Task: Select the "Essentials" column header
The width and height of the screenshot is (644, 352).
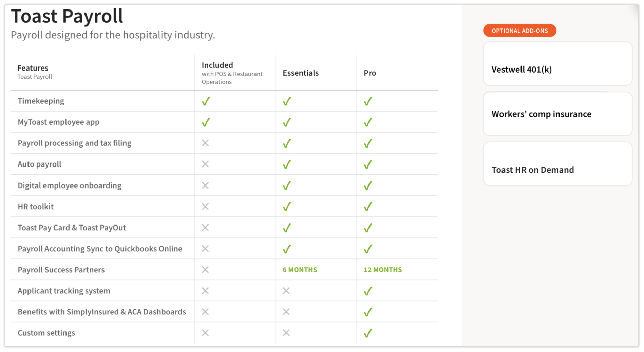Action: point(301,73)
